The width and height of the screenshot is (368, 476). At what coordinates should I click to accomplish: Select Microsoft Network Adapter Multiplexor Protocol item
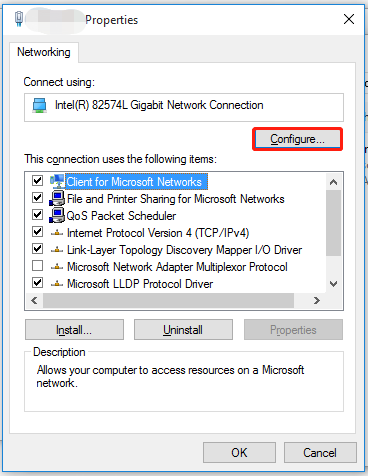click(x=177, y=267)
